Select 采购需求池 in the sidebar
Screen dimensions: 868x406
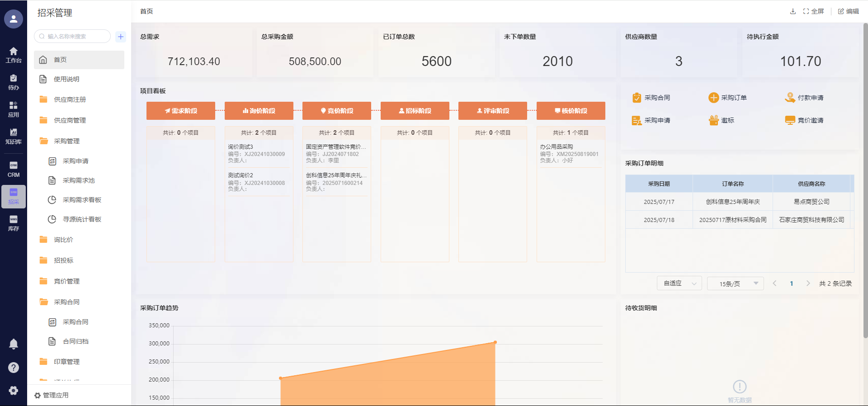[x=78, y=180]
